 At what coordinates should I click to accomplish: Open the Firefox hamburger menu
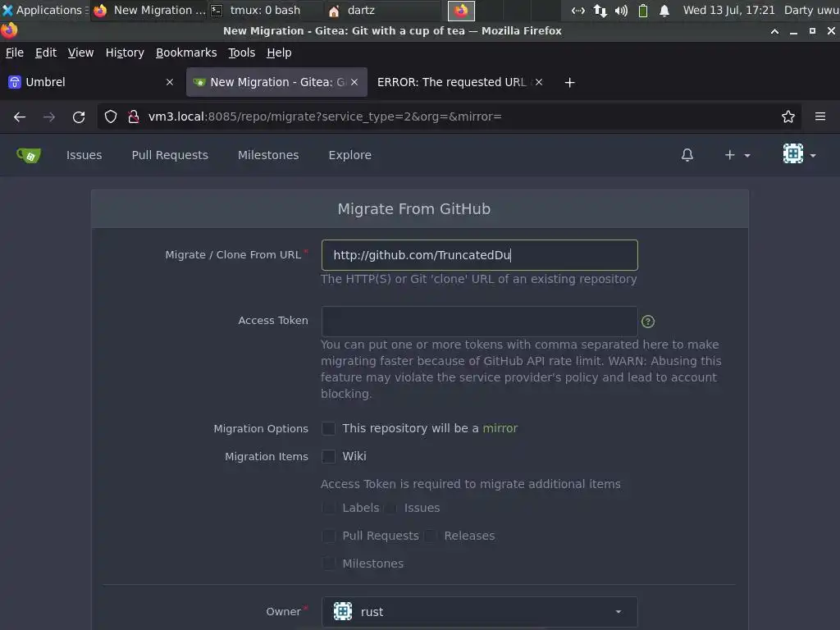pos(820,116)
